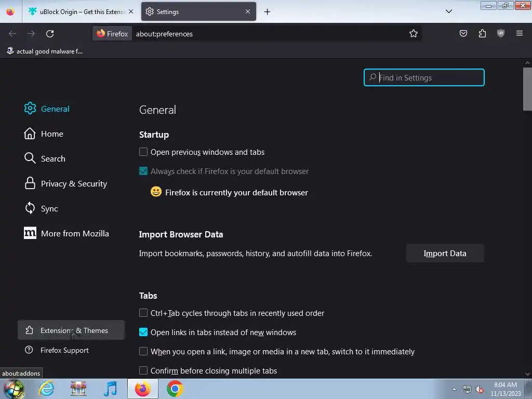
Task: Open the Windows Start button
Action: click(14, 389)
